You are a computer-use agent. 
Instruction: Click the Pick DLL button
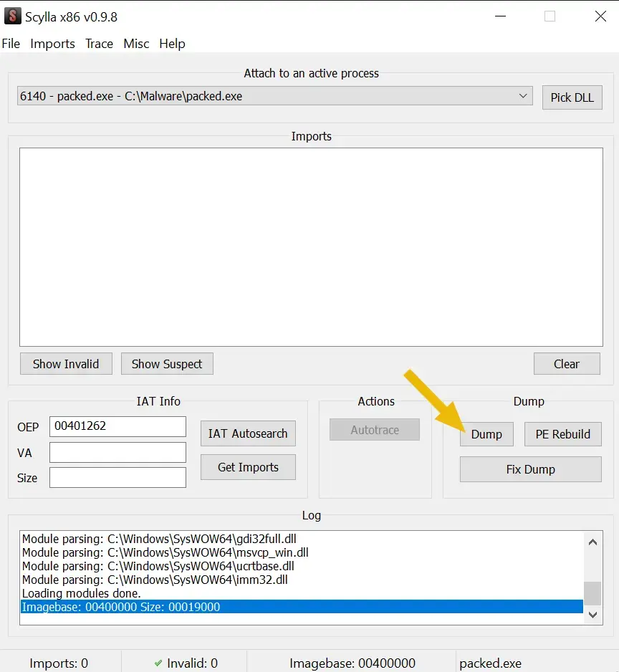(x=572, y=97)
